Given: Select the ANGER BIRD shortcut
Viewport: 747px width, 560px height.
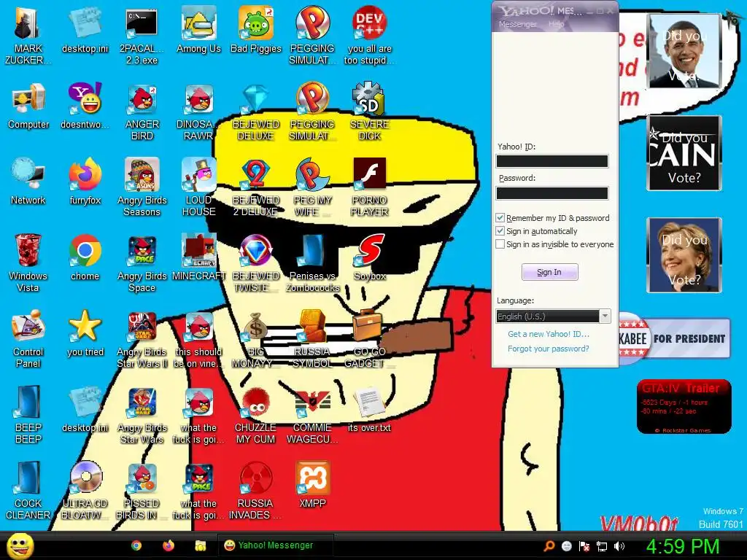Looking at the screenshot, I should click(142, 112).
